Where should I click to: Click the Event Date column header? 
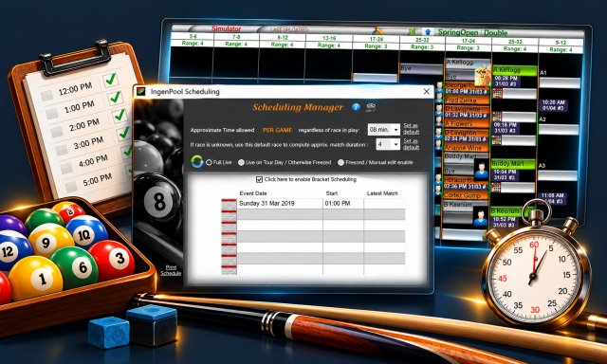253,193
